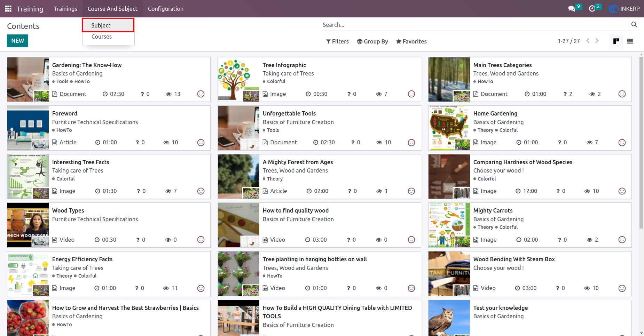644x336 pixels.
Task: Click the views eye icon on Home Gardening card
Action: 589,143
